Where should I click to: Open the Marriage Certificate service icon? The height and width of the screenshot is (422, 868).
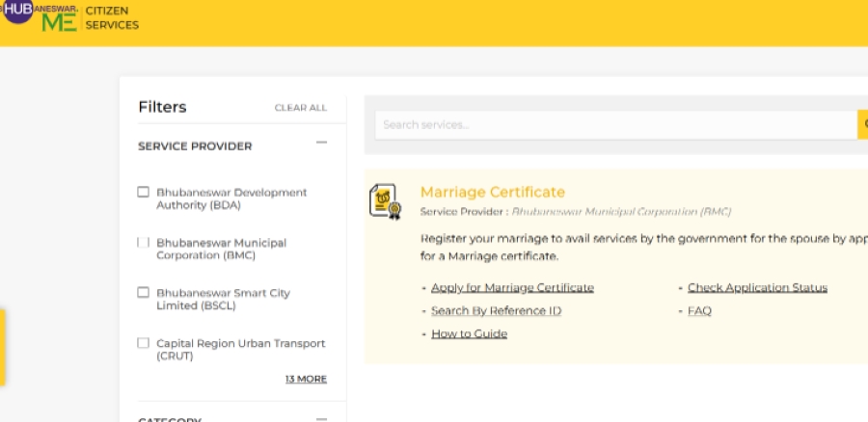tap(385, 201)
